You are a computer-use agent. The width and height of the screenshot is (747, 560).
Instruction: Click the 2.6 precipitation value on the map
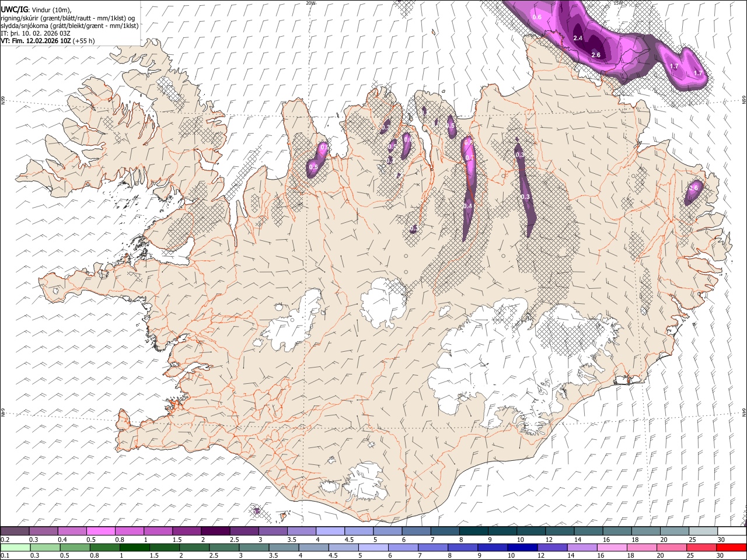596,55
